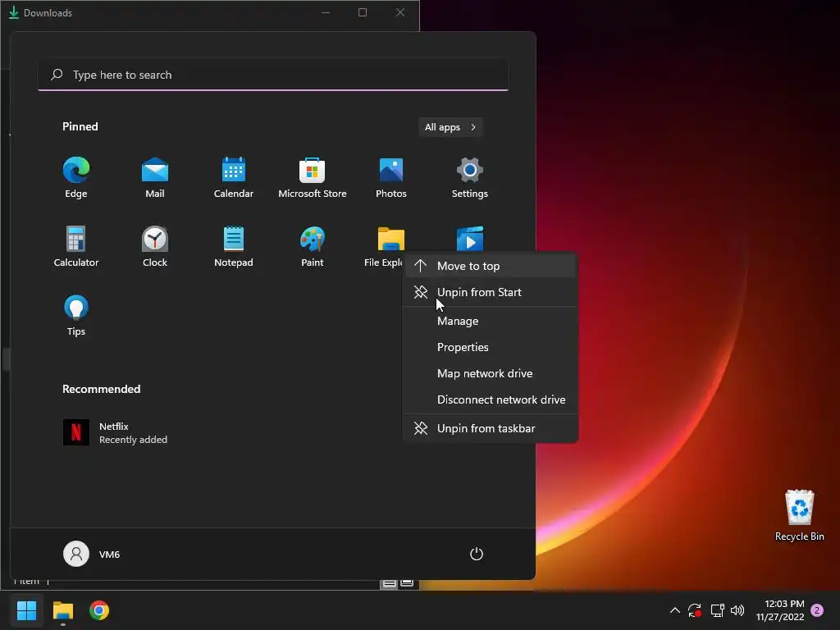Viewport: 840px width, 630px height.
Task: Choose Unpin from taskbar
Action: pyautogui.click(x=491, y=428)
